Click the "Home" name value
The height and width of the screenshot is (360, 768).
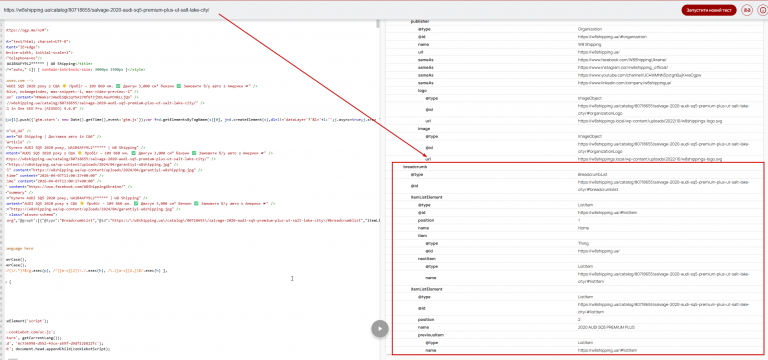coord(583,228)
